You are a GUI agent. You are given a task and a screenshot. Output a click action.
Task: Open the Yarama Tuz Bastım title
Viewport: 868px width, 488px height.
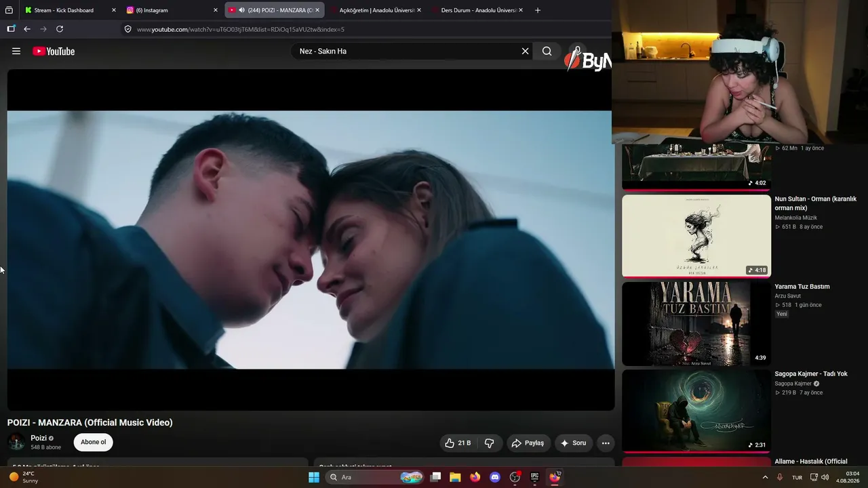tap(802, 287)
